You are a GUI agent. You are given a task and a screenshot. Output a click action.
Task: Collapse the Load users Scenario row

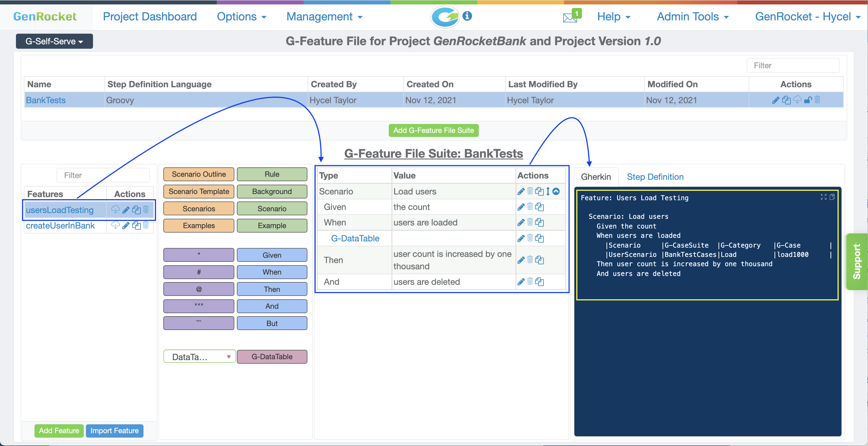(556, 192)
